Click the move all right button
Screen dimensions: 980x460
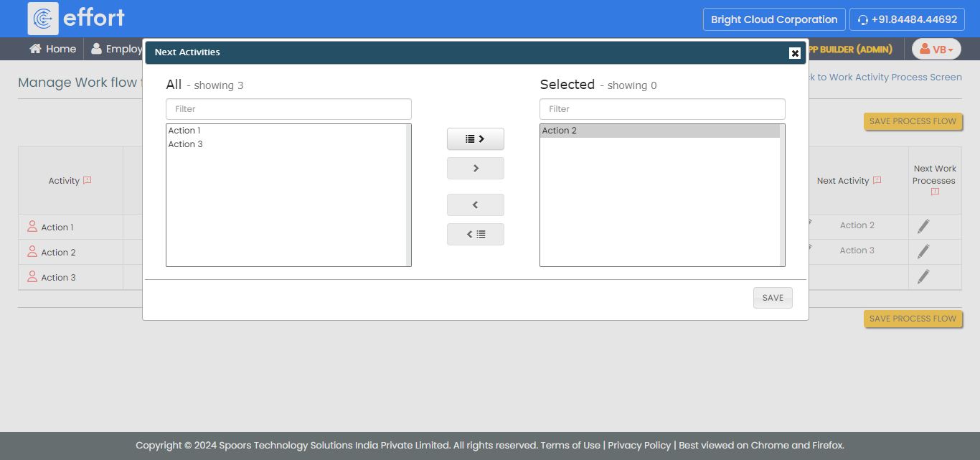pos(475,139)
